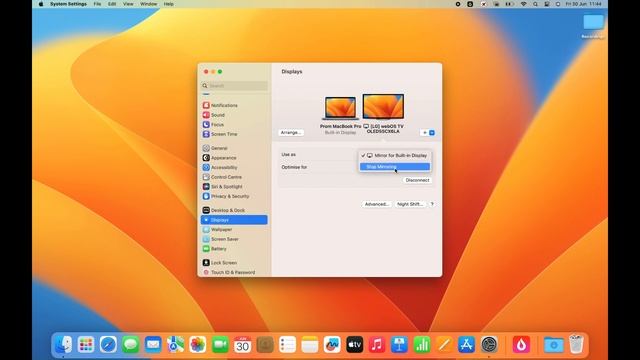Open Calendar from the Dock
Image resolution: width=640 pixels, height=360 pixels.
(242, 345)
